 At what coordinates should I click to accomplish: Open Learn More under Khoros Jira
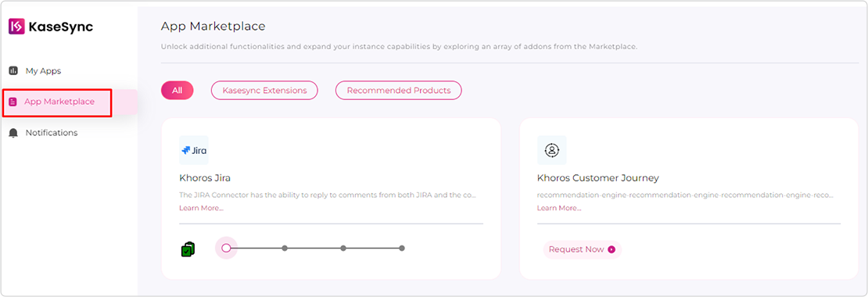(201, 208)
